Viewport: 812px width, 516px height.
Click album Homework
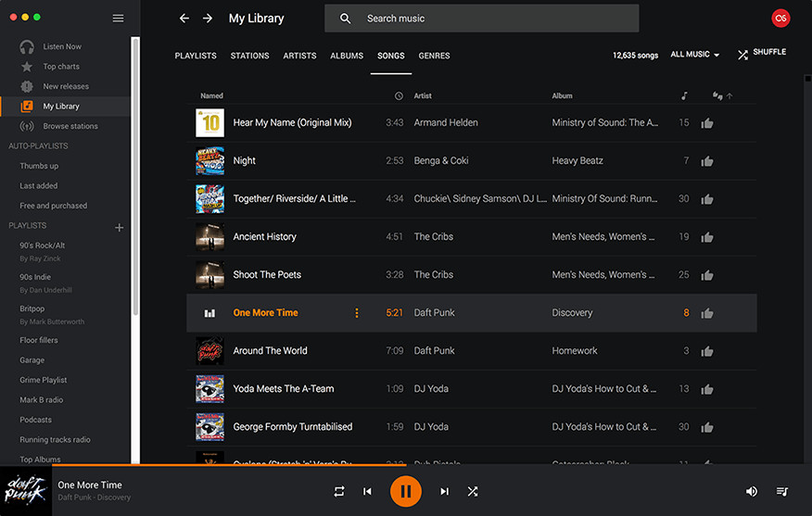pos(575,351)
